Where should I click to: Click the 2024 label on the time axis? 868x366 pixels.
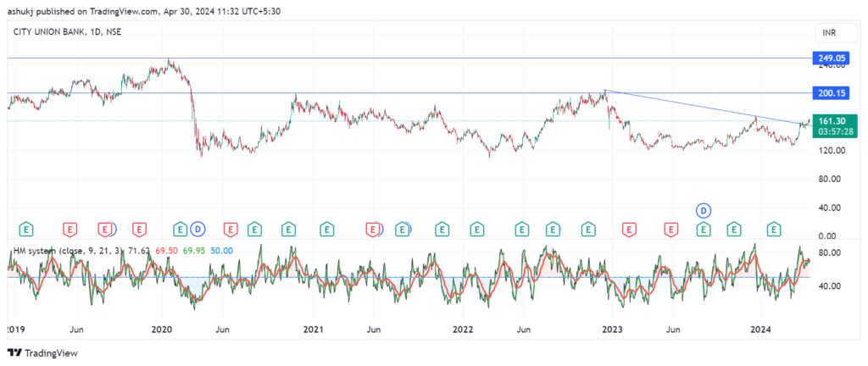point(760,330)
